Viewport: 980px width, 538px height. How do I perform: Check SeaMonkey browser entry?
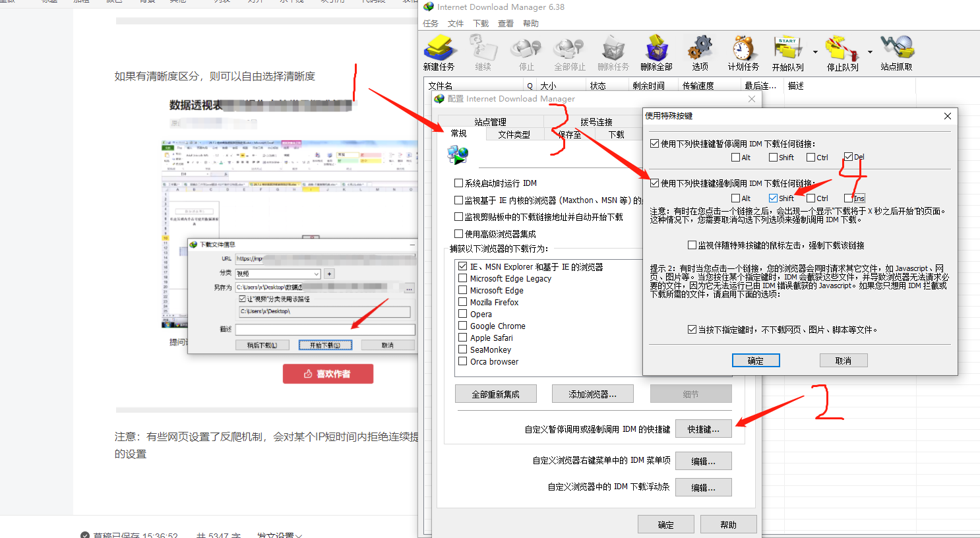(463, 350)
